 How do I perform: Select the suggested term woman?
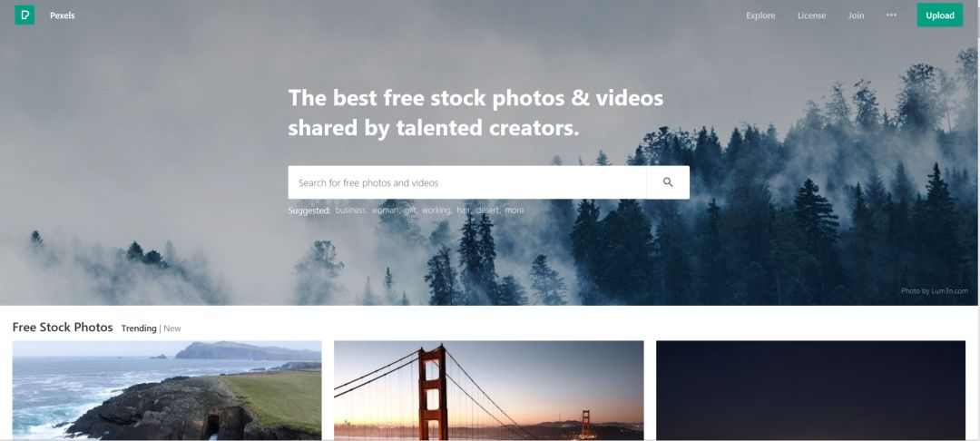(386, 211)
